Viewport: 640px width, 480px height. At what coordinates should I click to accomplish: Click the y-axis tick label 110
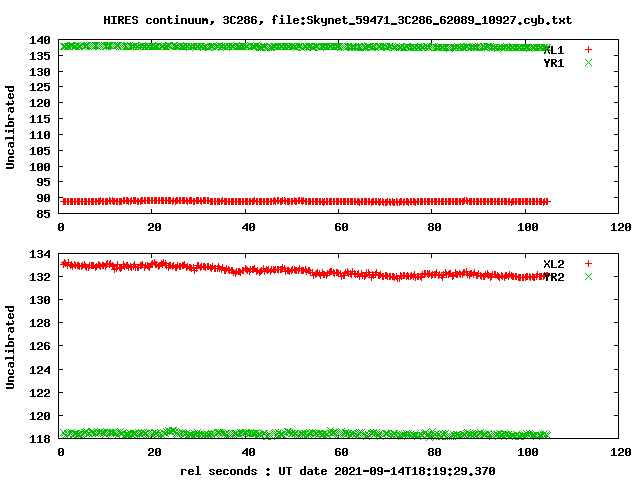(x=40, y=135)
